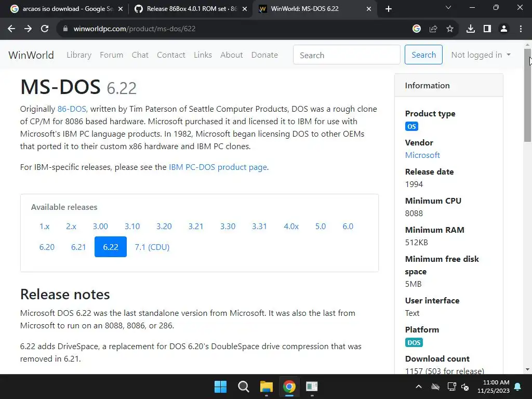This screenshot has width=532, height=399.
Task: Select release 6.21
Action: [78, 247]
